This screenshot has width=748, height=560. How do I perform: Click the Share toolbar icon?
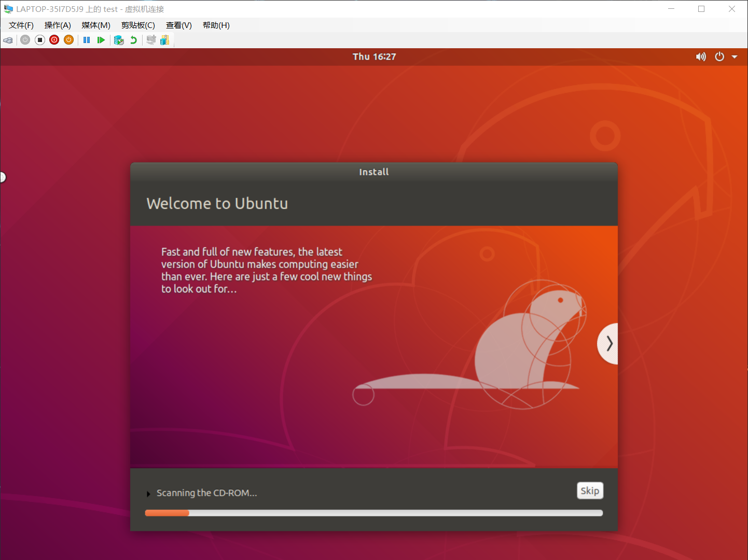pyautogui.click(x=165, y=40)
